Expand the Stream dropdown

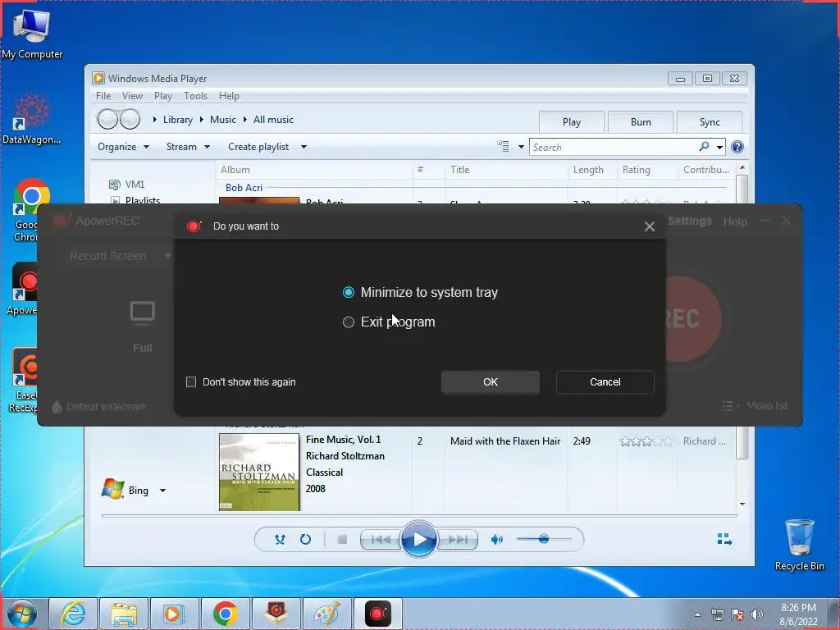(188, 147)
